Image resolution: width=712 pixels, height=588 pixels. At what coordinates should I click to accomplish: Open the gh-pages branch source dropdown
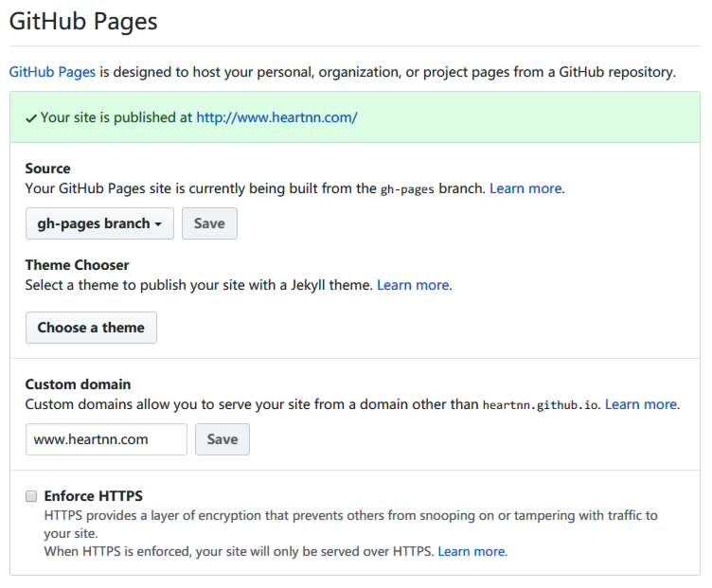point(99,223)
